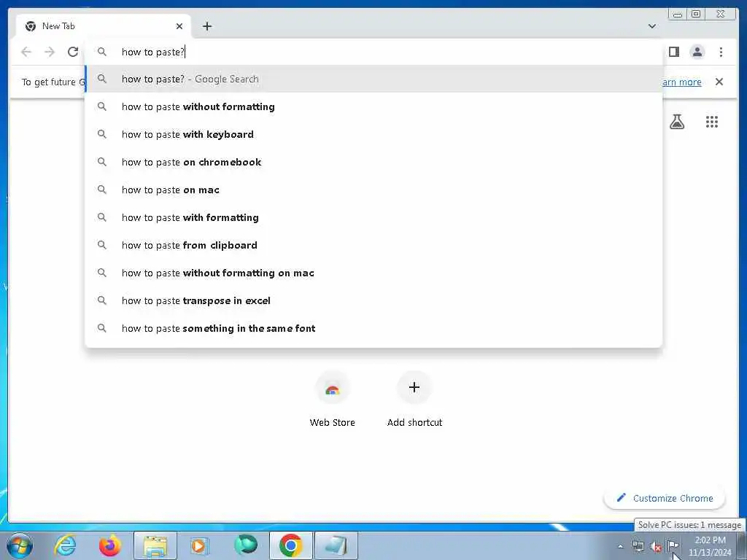The height and width of the screenshot is (560, 747).
Task: Launch Internet Explorer from the taskbar
Action: point(65,545)
